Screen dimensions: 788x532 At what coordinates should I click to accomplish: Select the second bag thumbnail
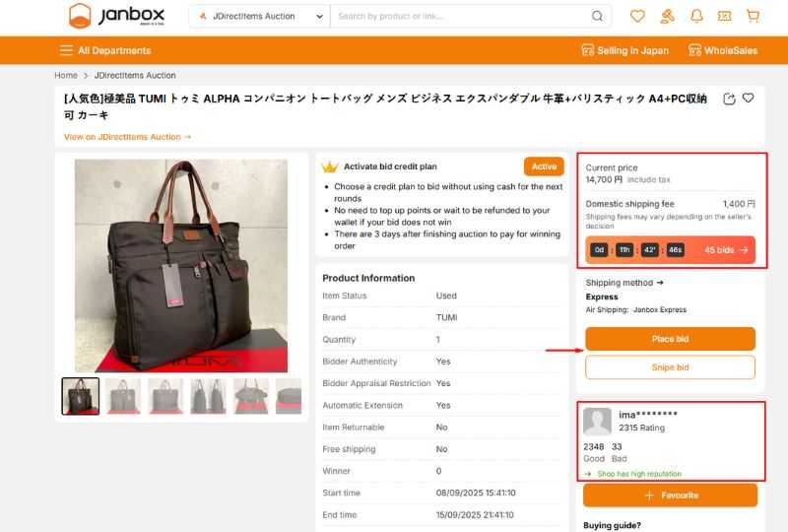pos(123,396)
